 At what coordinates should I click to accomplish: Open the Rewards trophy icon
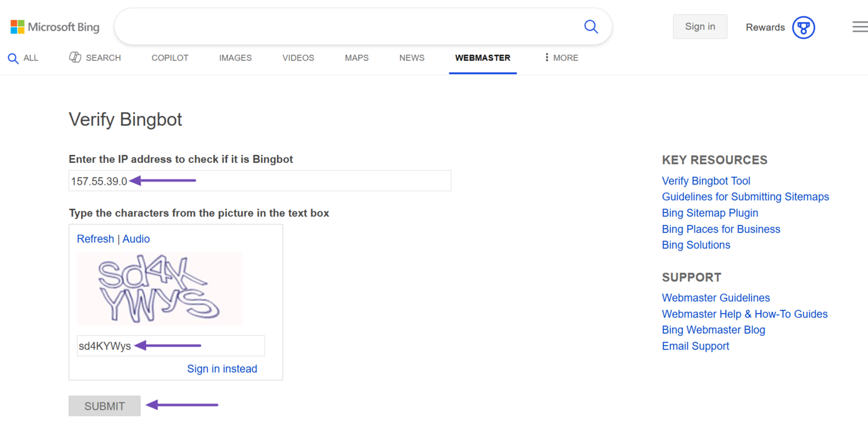pos(804,27)
